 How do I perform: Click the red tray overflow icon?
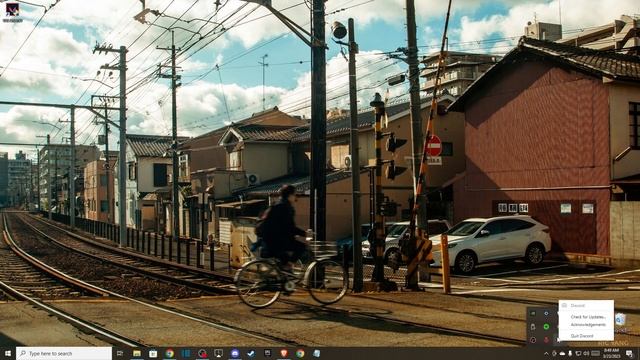tap(546, 340)
